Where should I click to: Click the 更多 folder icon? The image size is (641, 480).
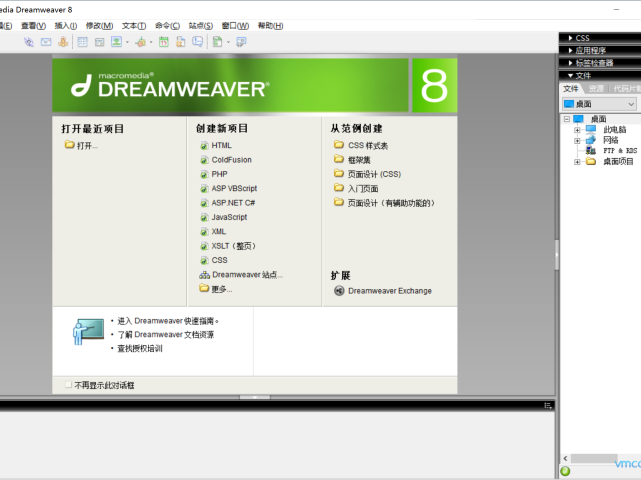pos(204,288)
